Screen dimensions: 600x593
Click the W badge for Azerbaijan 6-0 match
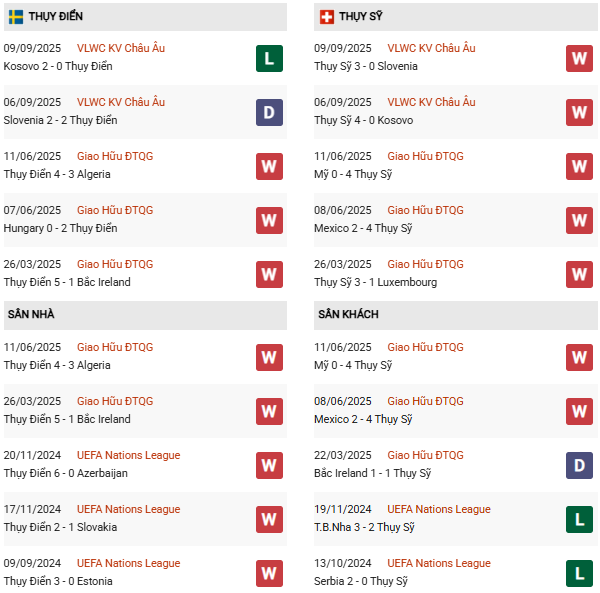(269, 465)
